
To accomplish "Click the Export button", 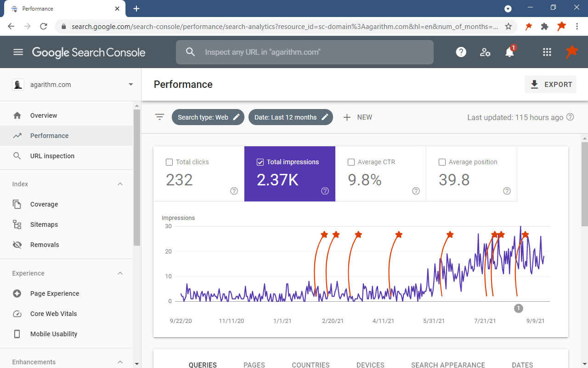I will [x=550, y=85].
